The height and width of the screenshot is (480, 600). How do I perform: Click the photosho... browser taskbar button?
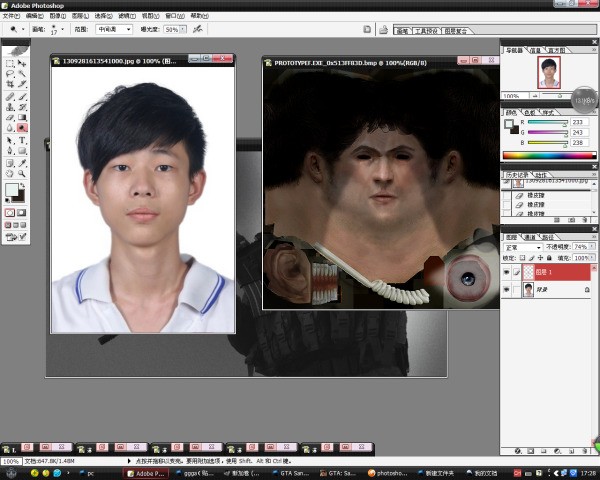pos(386,472)
